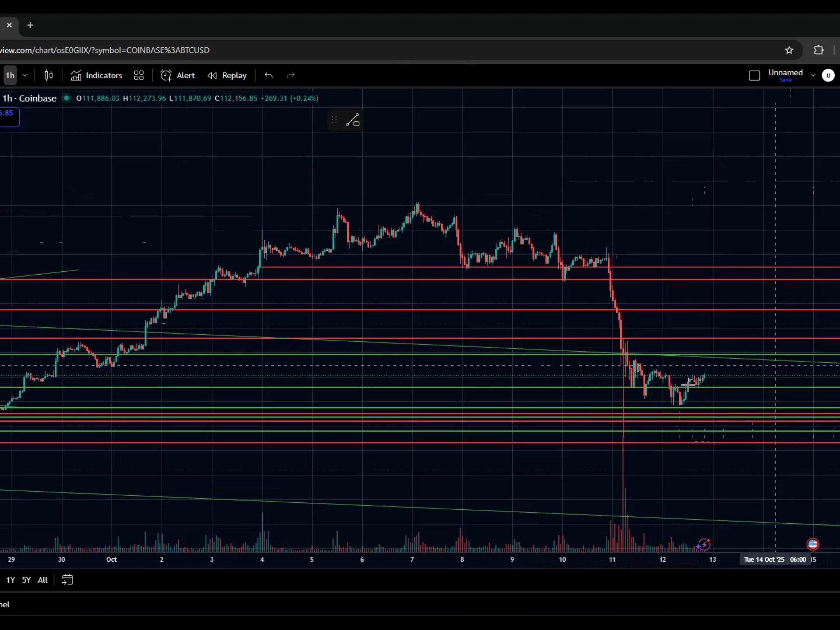Click the Alert clock icon

click(167, 75)
